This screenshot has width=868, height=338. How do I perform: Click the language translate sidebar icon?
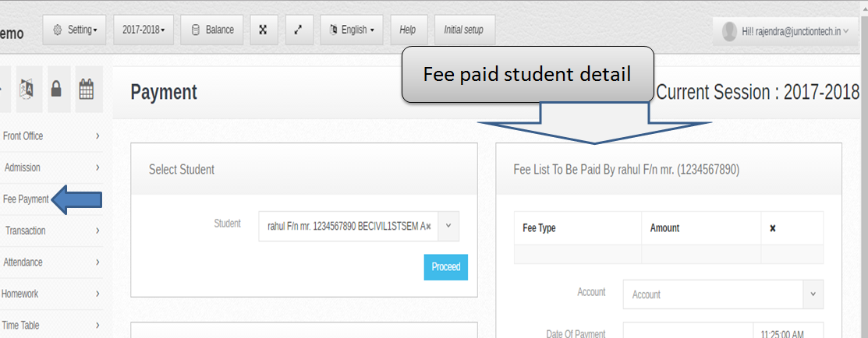(x=27, y=89)
